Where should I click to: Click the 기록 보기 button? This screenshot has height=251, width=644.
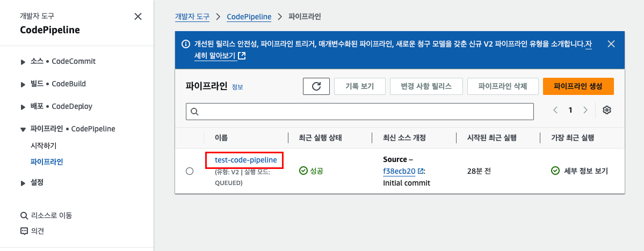coord(359,86)
